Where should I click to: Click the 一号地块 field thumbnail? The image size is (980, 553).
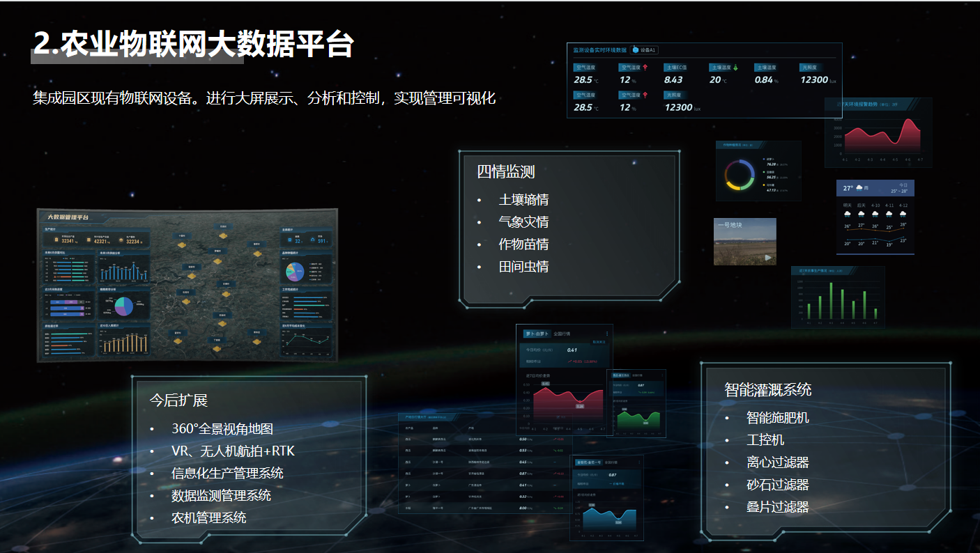[x=745, y=242]
